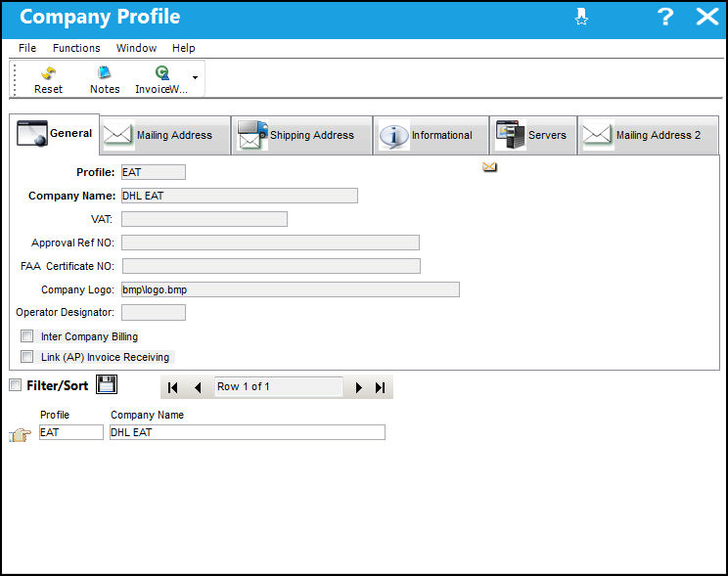Switch to Mailing Address 2 tab

click(648, 135)
